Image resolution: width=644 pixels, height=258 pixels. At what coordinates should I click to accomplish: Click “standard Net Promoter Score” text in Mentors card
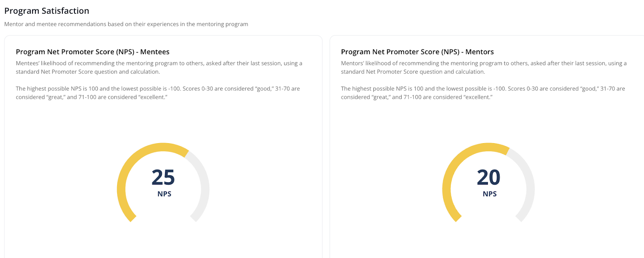[x=379, y=72]
